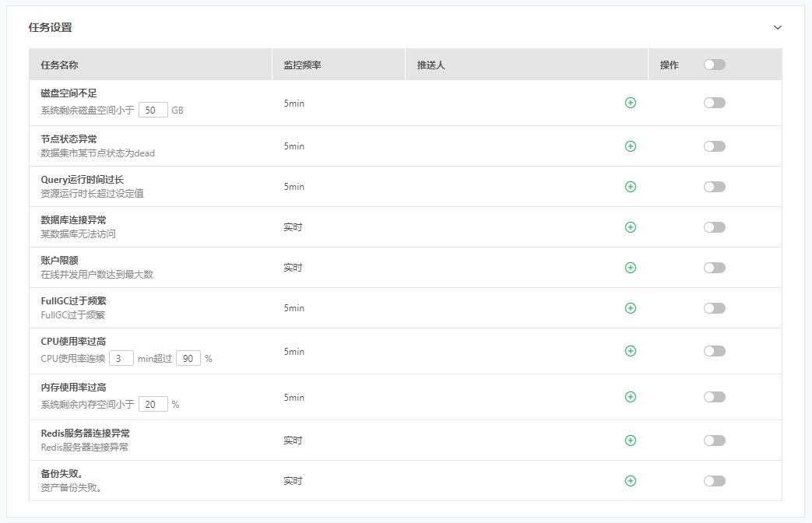Image resolution: width=812 pixels, height=523 pixels.
Task: Enable the 磁盘空间不足 monitoring task
Action: coord(714,103)
